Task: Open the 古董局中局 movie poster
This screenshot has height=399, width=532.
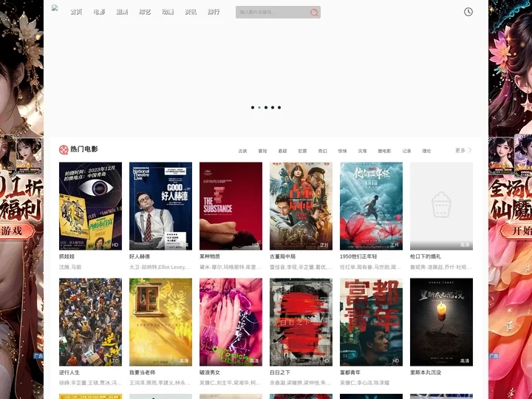Action: [x=301, y=206]
